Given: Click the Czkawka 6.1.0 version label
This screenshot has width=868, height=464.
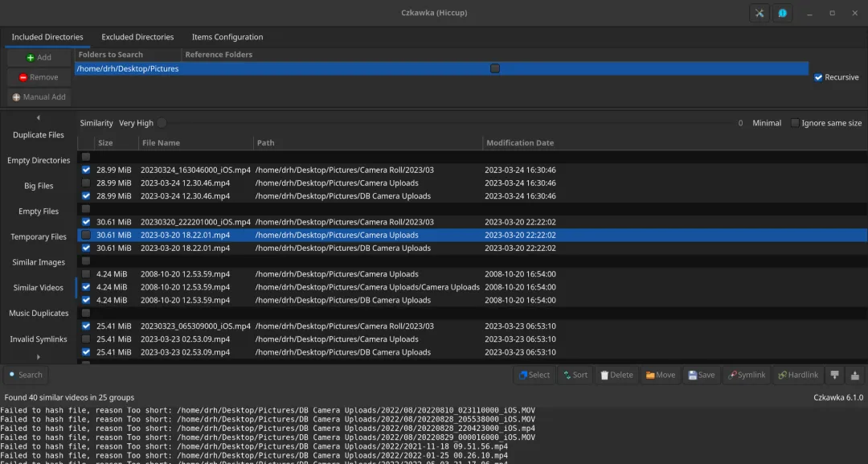Looking at the screenshot, I should click(838, 397).
